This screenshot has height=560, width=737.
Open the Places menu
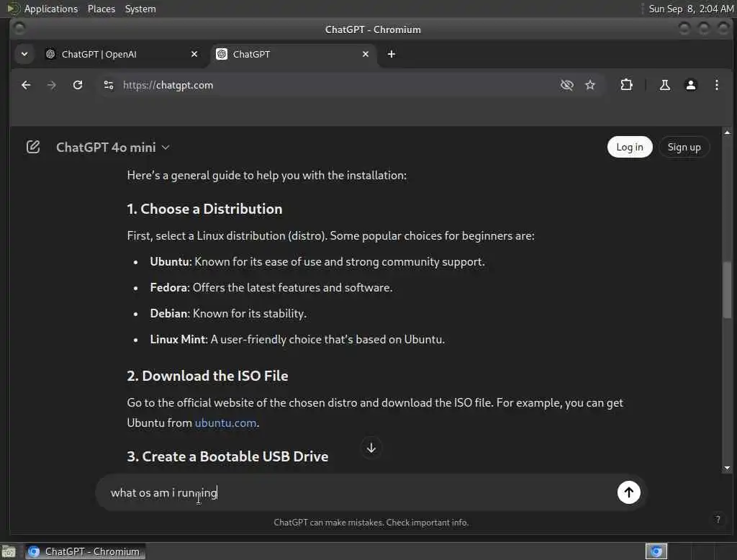click(x=101, y=9)
